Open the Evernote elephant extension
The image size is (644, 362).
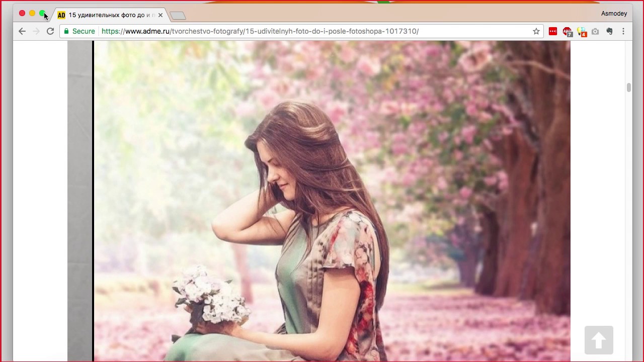point(609,31)
